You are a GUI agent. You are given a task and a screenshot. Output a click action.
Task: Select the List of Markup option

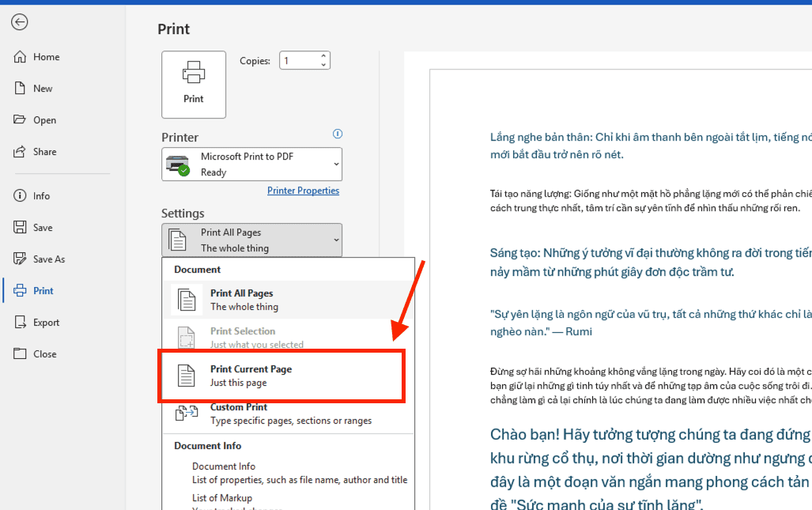pyautogui.click(x=222, y=497)
